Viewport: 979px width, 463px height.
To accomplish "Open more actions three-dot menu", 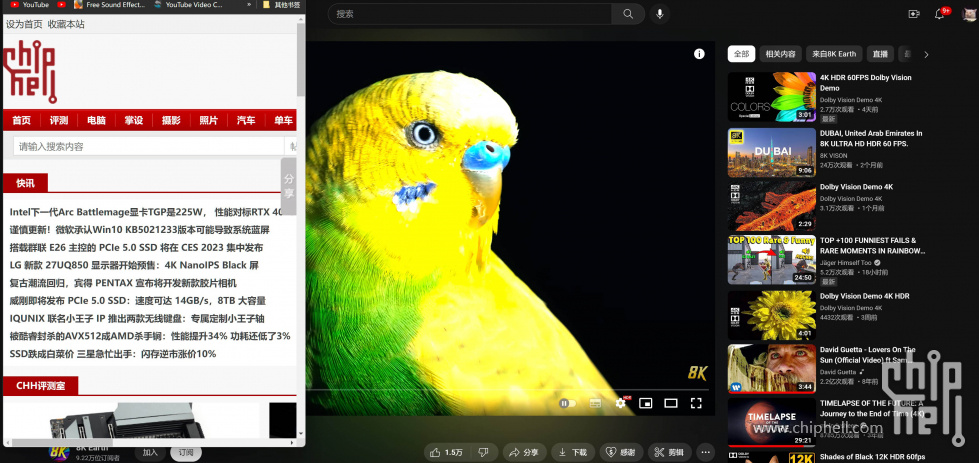I will (706, 452).
